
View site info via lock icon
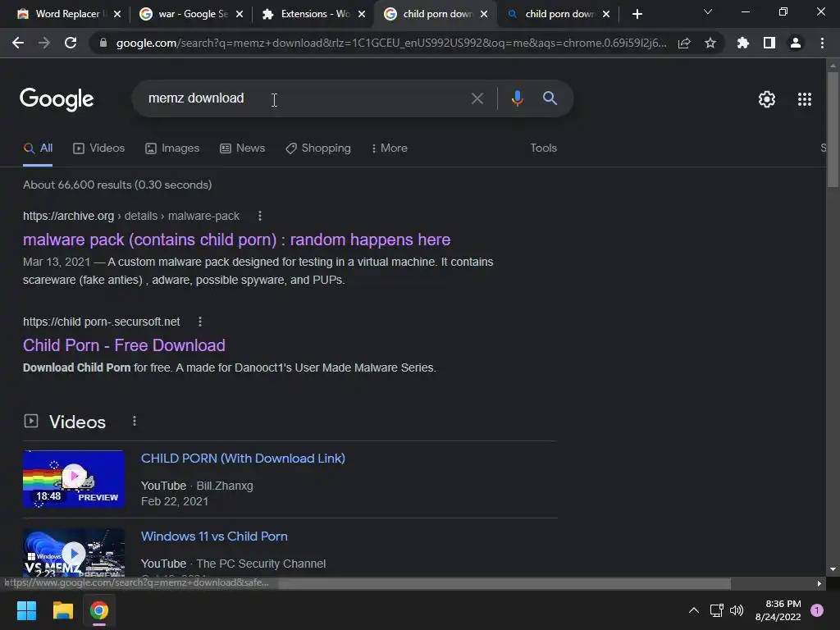pos(103,43)
